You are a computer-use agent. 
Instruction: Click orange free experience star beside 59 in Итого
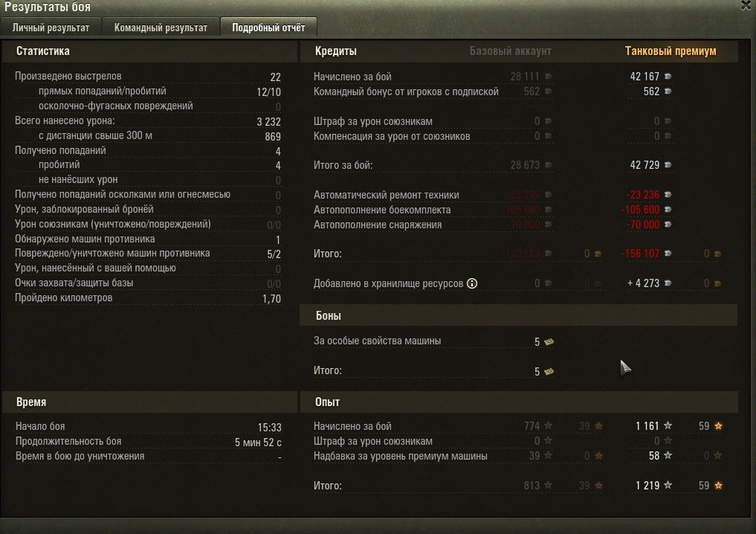point(718,485)
